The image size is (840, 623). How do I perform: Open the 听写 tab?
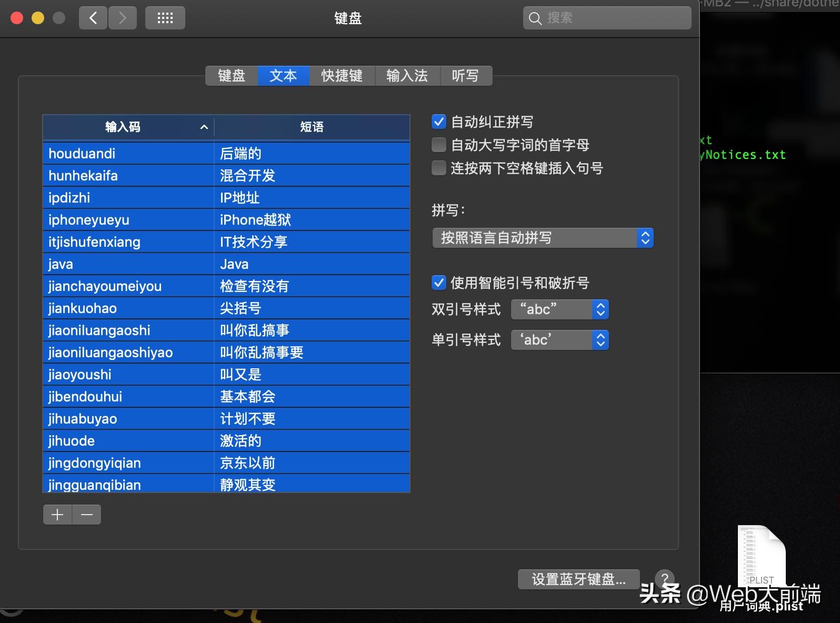pyautogui.click(x=465, y=76)
